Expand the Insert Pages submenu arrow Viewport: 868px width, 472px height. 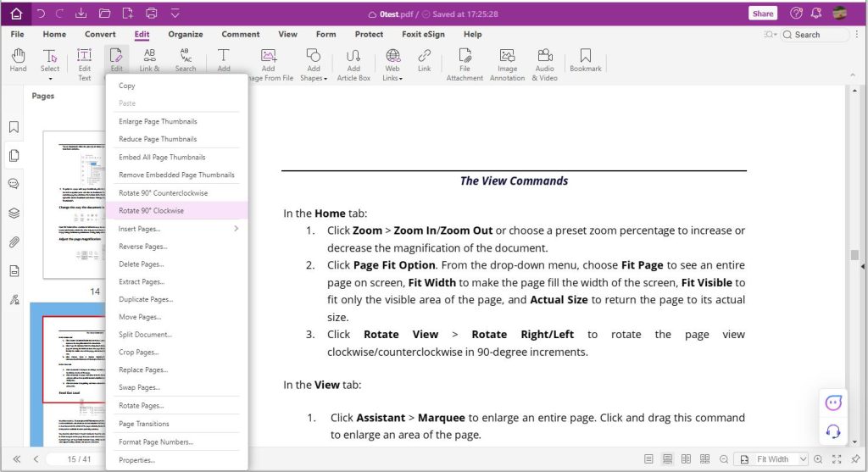tap(236, 229)
